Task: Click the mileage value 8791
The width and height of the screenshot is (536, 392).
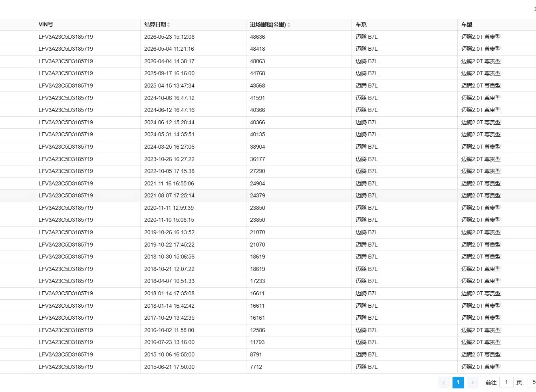Action: 256,354
